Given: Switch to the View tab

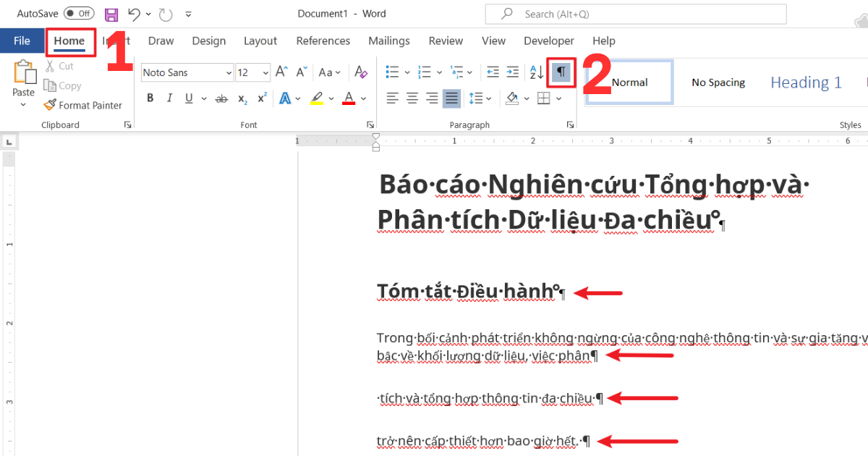Looking at the screenshot, I should click(494, 41).
